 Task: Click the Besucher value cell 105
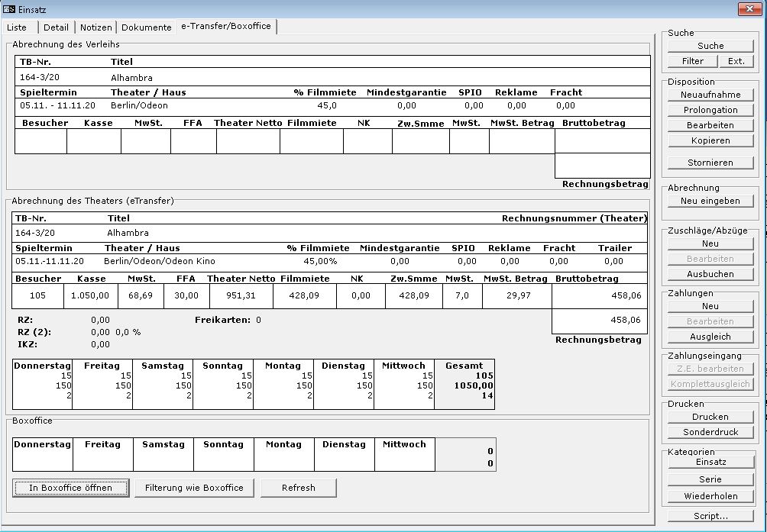(x=39, y=295)
